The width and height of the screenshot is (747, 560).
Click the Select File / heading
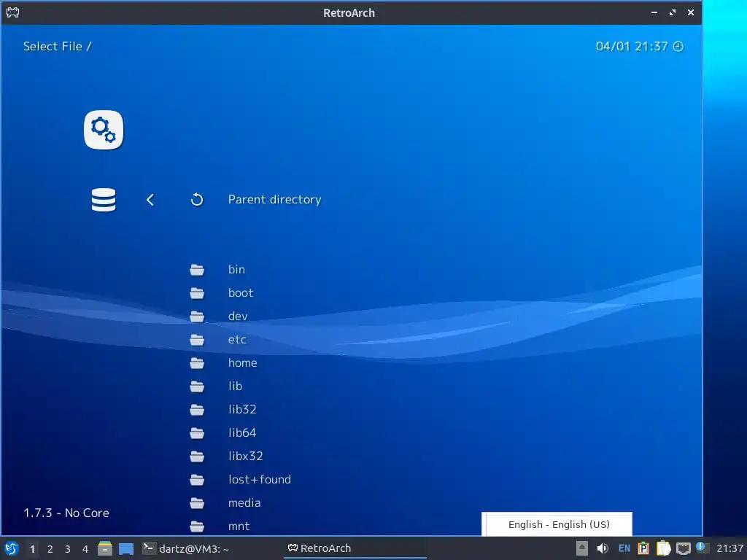57,46
